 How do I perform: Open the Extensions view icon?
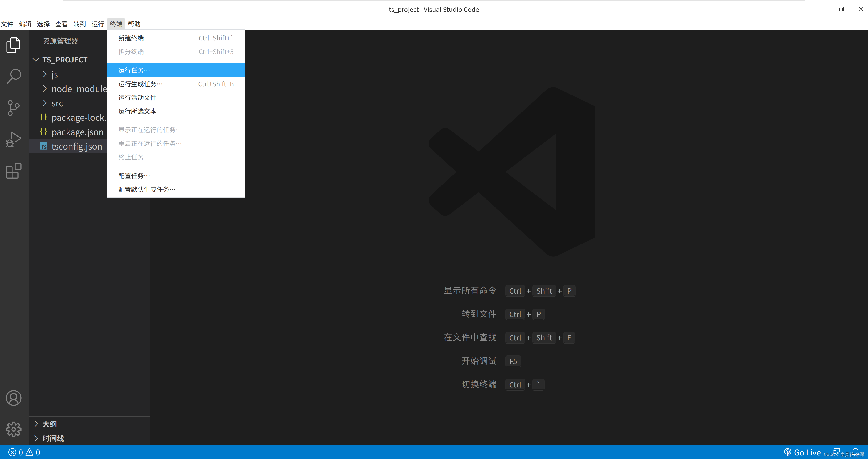point(13,171)
